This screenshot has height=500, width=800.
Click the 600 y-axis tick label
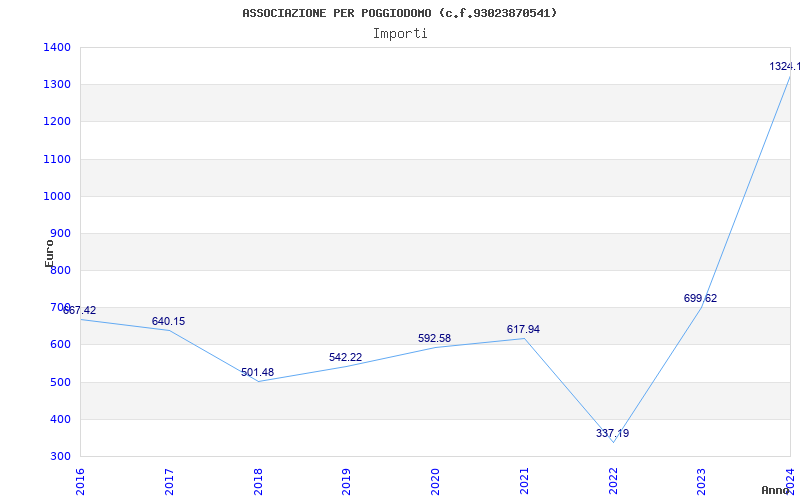tap(60, 344)
